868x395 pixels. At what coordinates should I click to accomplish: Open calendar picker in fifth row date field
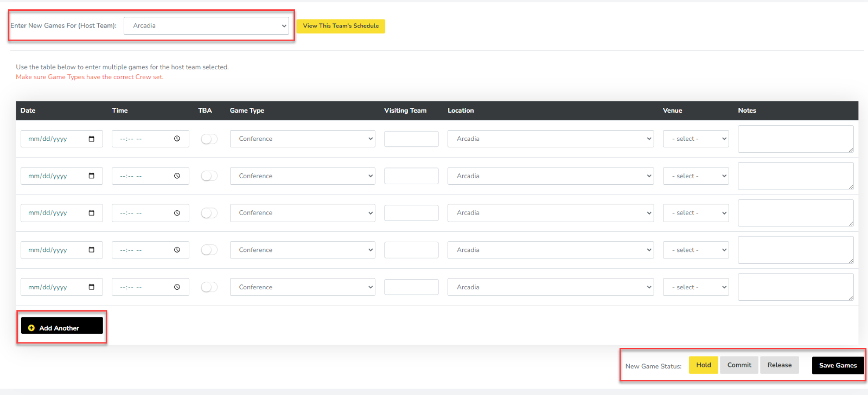tap(91, 287)
